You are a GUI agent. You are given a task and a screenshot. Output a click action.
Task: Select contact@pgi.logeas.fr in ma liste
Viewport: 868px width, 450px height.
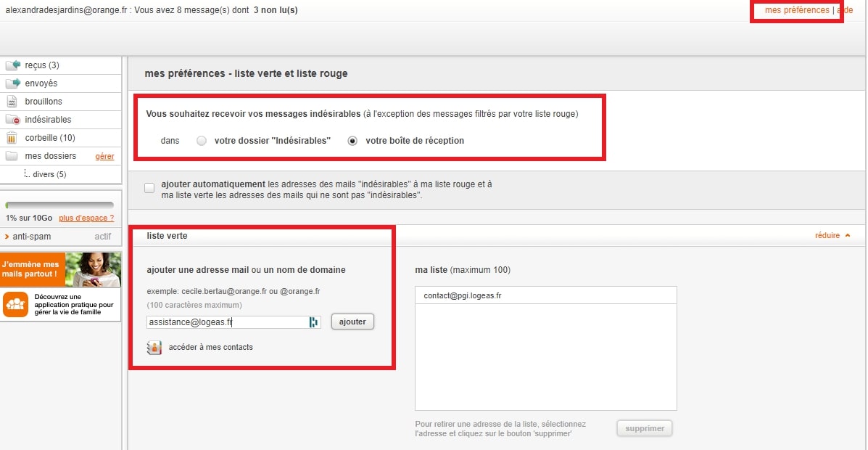coord(463,296)
